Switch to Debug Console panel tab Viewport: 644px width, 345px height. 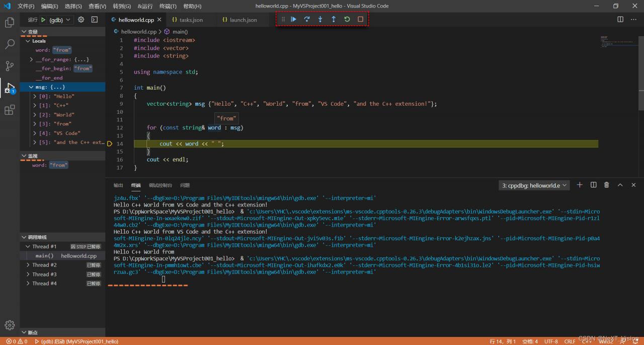160,185
